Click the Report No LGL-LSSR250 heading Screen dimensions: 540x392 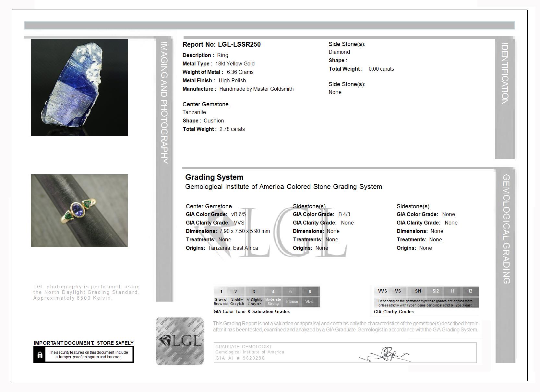coord(222,44)
